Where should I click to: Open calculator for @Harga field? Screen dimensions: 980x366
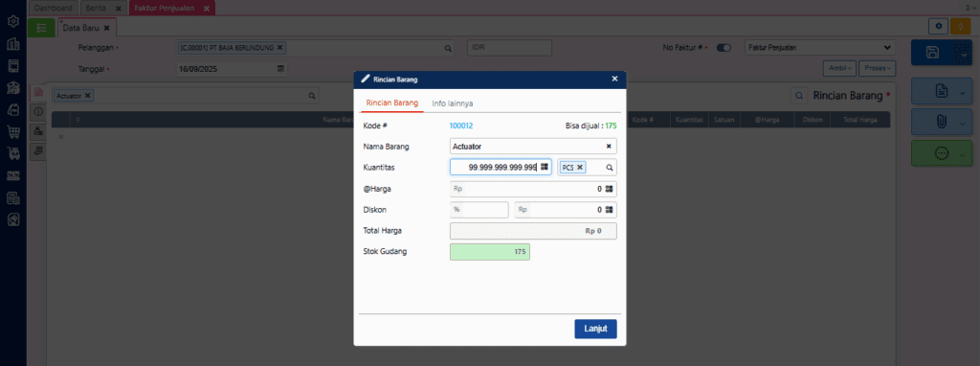pyautogui.click(x=609, y=189)
